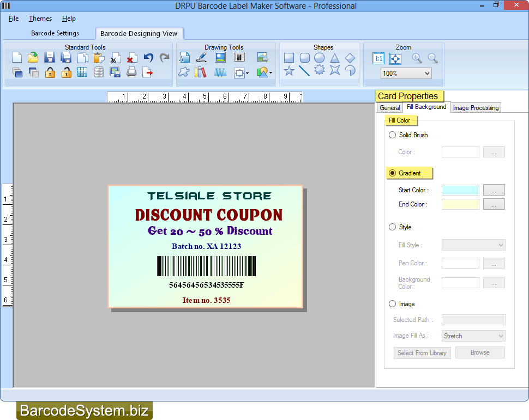Select the Fill Background tab

coord(426,107)
